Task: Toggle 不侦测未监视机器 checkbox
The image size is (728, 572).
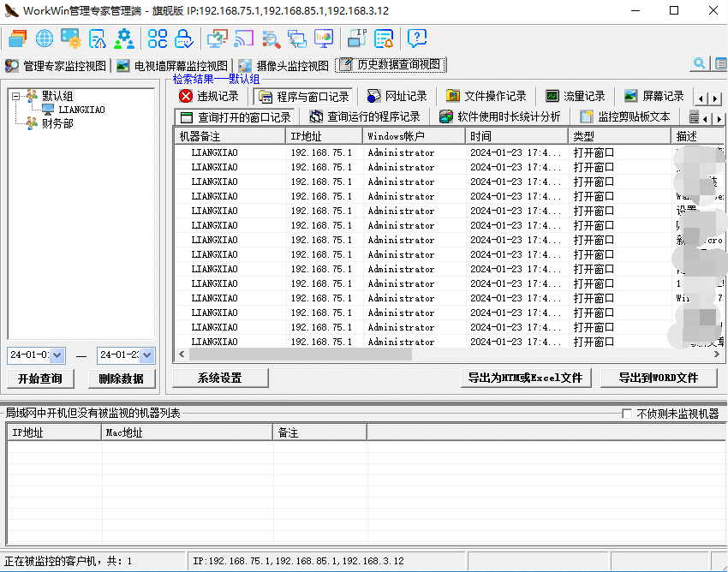Action: [627, 414]
